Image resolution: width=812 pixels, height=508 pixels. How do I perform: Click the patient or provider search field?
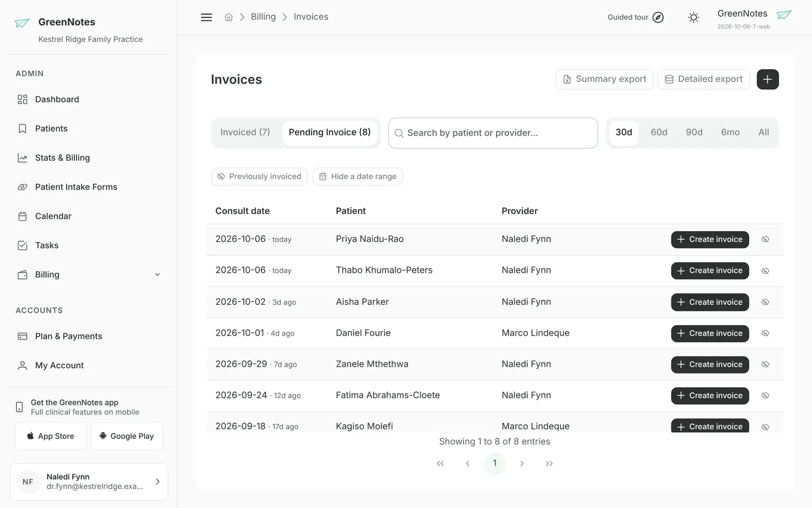(493, 133)
